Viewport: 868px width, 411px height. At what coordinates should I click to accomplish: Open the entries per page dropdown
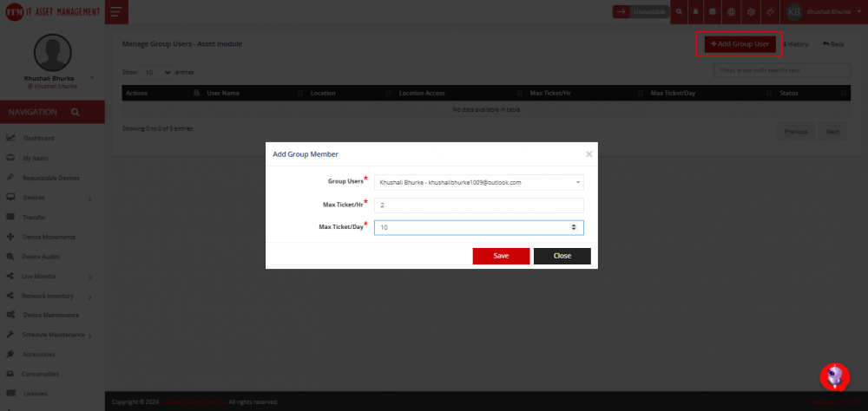[x=155, y=73]
